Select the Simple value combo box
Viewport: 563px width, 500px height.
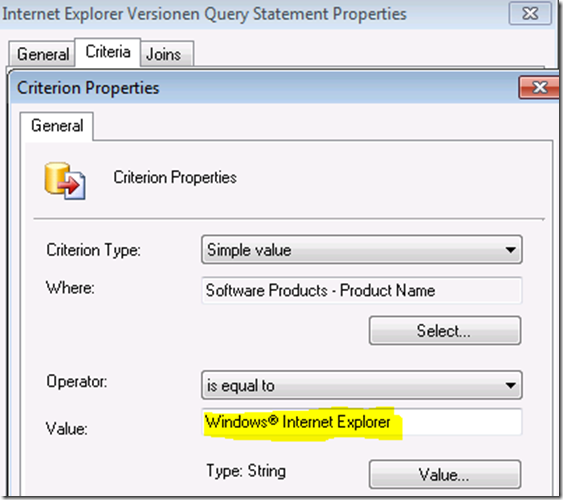tap(362, 249)
